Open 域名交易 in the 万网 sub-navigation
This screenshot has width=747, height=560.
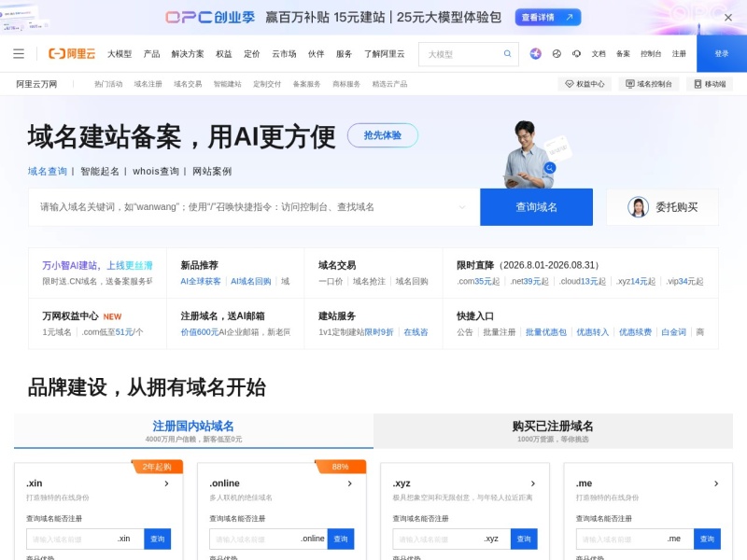[x=188, y=84]
